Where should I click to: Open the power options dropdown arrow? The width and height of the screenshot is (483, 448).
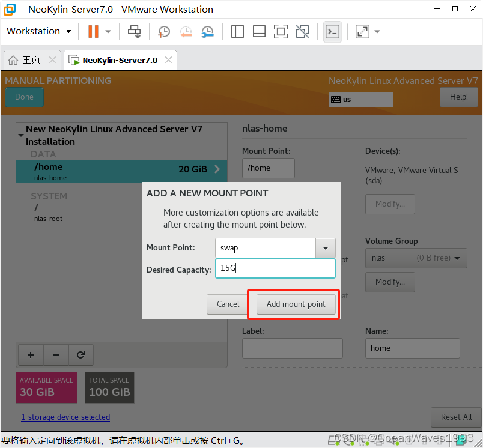[108, 31]
